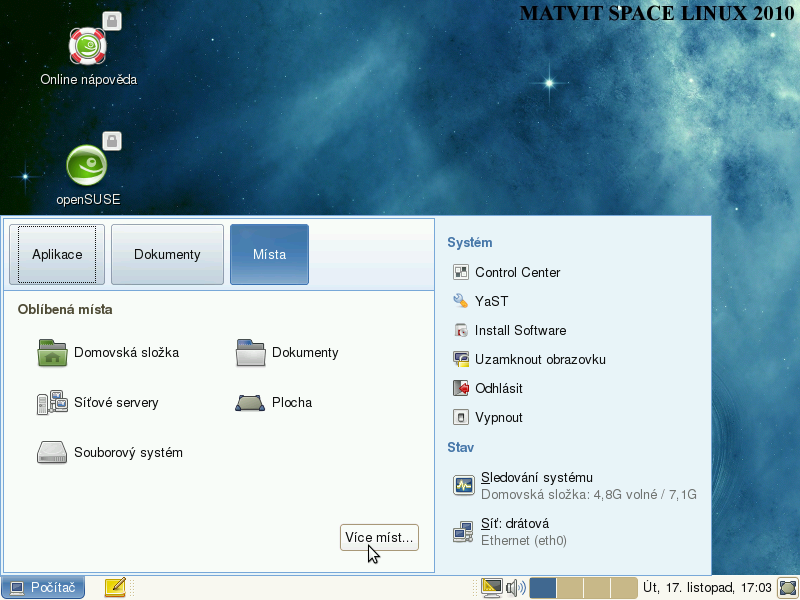The image size is (800, 600).
Task: Select Uzamknout obrazovku to lock screen
Action: tap(539, 359)
